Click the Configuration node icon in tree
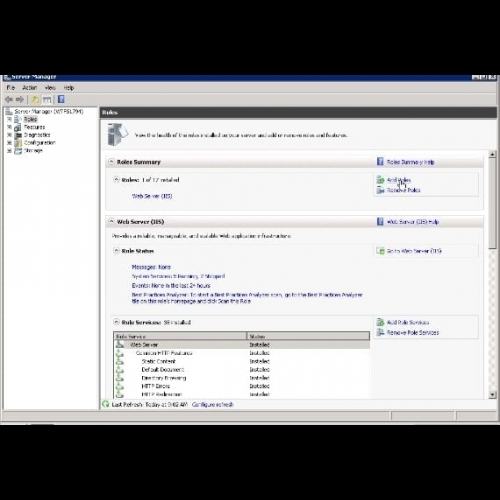The width and height of the screenshot is (500, 500). (18, 143)
